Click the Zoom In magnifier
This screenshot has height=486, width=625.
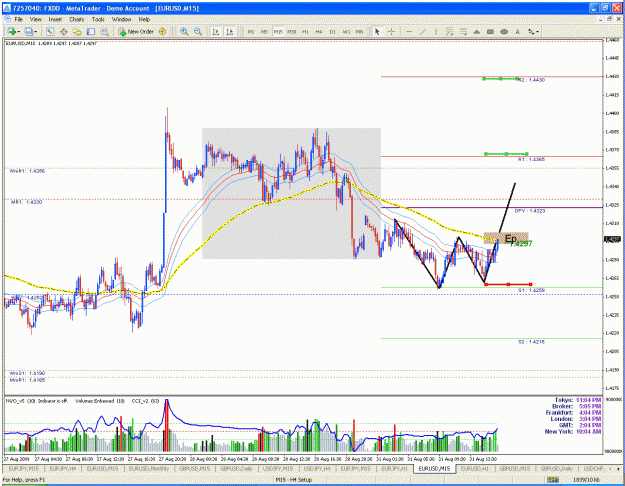[184, 31]
